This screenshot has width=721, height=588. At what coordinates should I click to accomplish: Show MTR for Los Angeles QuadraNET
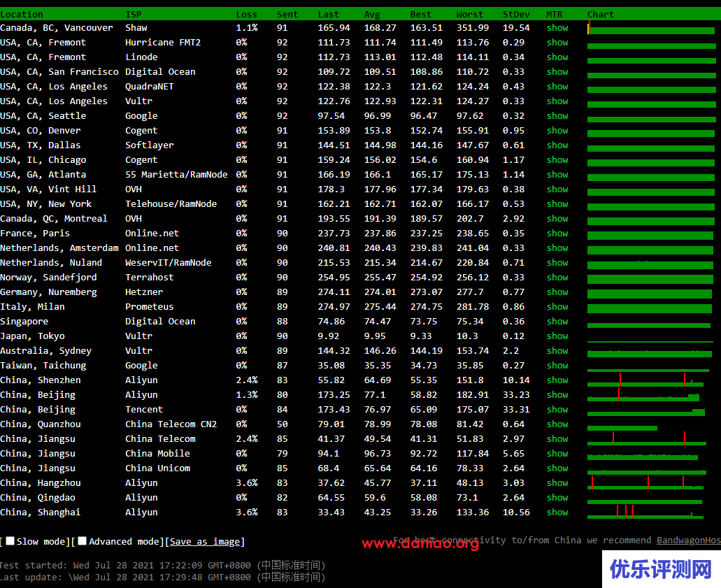pos(557,87)
